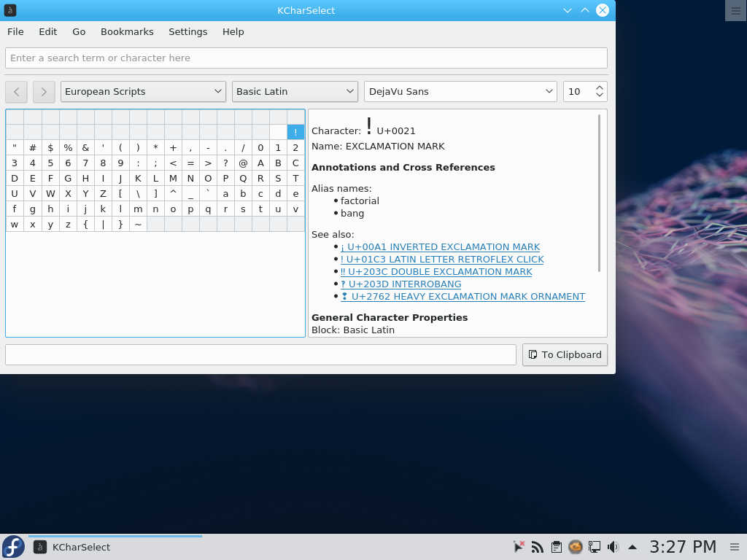This screenshot has height=560, width=747.
Task: Select the uppercase "A" character in the grid
Action: [x=260, y=163]
